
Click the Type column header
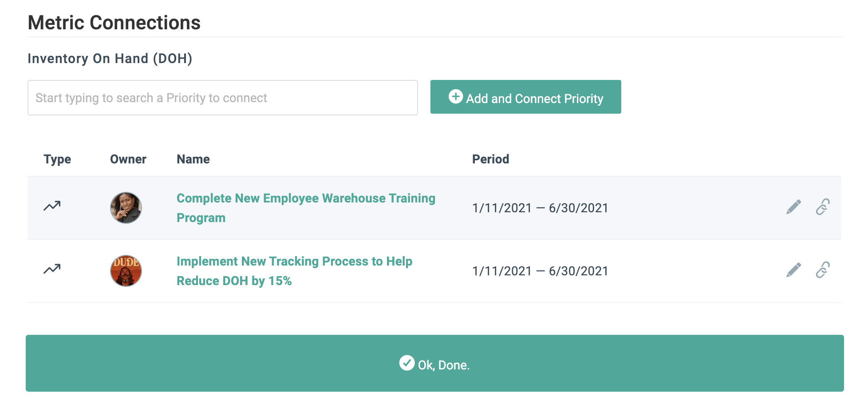pyautogui.click(x=57, y=159)
